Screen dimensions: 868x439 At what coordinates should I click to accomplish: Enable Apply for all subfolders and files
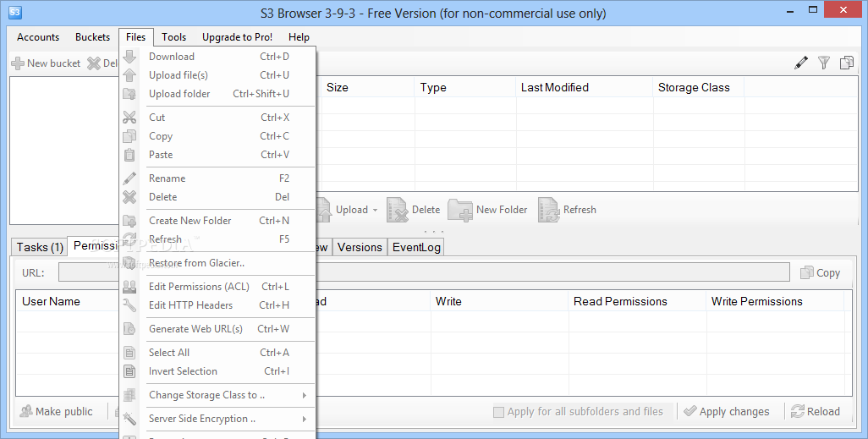pyautogui.click(x=499, y=412)
